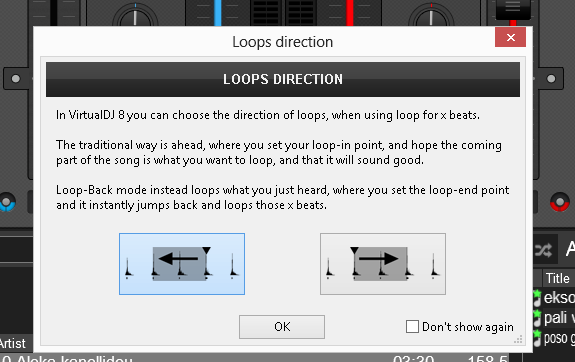
Task: Select the track starting with 'ekso'
Action: point(556,297)
